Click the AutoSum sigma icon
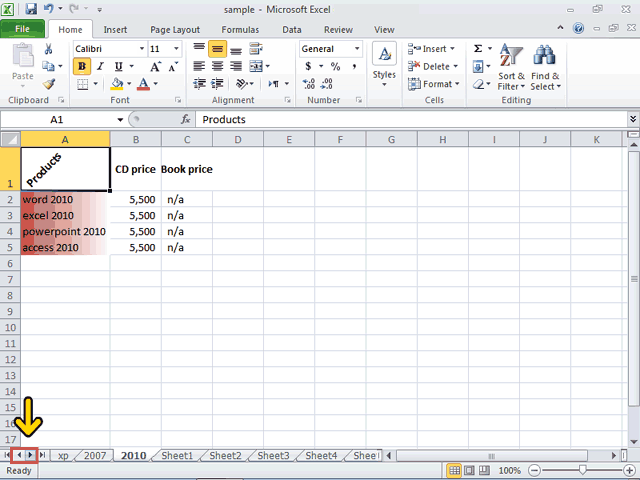Screen dimensions: 640x480 [478, 49]
